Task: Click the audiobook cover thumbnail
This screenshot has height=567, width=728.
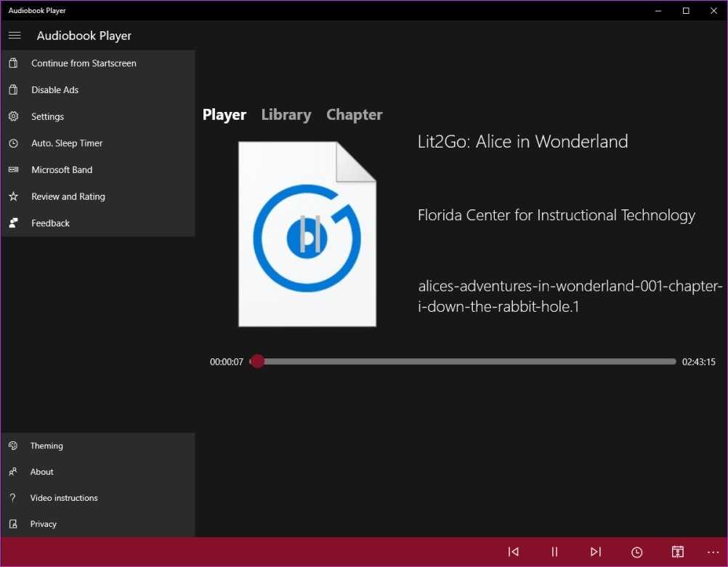Action: [x=307, y=234]
